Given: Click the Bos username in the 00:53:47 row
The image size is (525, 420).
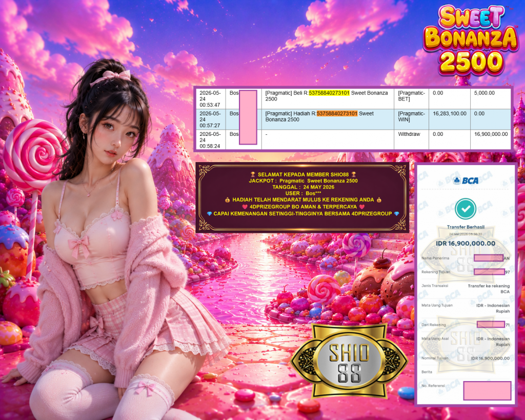Looking at the screenshot, I should click(234, 93).
